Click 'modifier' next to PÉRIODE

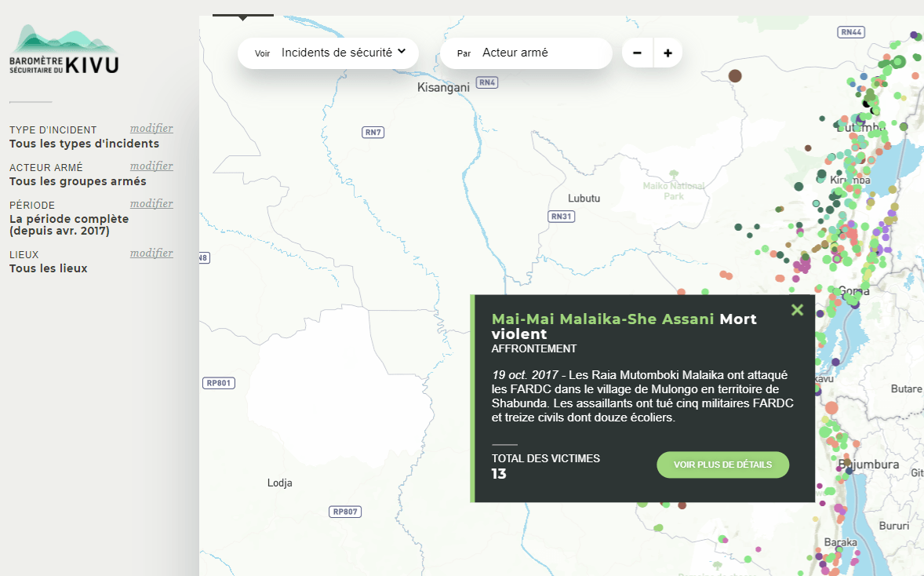click(x=151, y=203)
